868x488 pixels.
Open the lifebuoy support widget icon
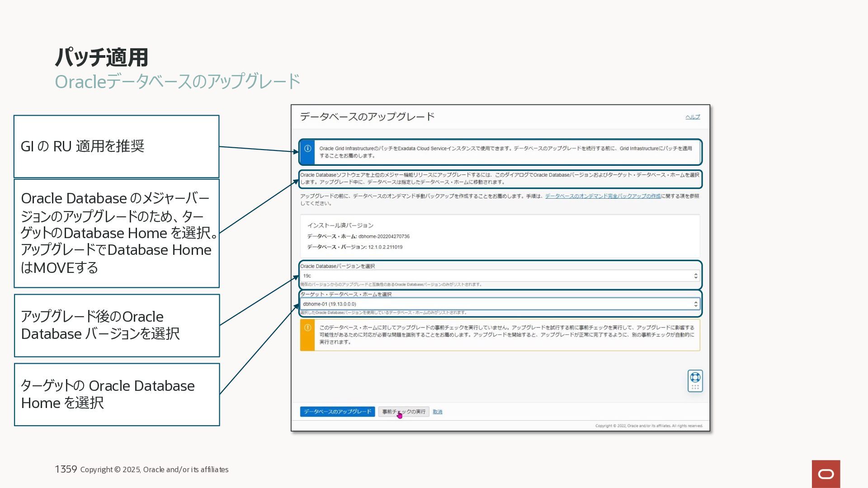click(x=695, y=377)
